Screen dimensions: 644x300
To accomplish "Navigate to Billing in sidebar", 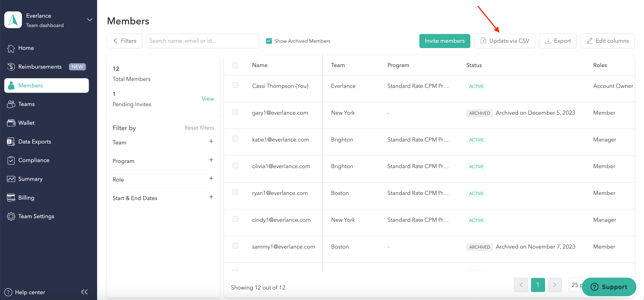I will [x=26, y=198].
